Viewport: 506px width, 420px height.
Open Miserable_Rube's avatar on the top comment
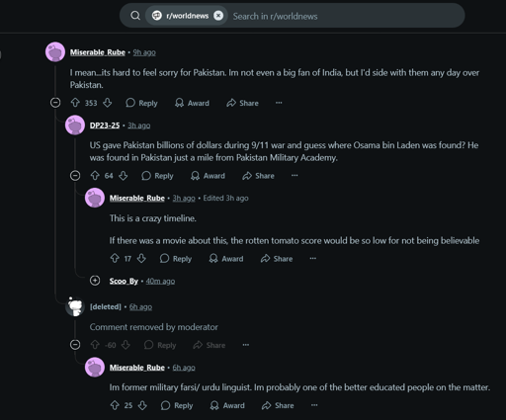tap(55, 51)
